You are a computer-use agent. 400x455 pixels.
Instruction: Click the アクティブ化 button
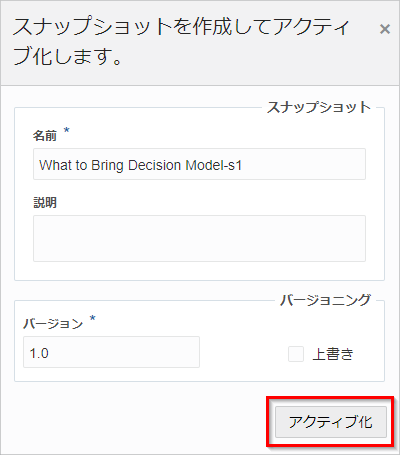tap(331, 422)
